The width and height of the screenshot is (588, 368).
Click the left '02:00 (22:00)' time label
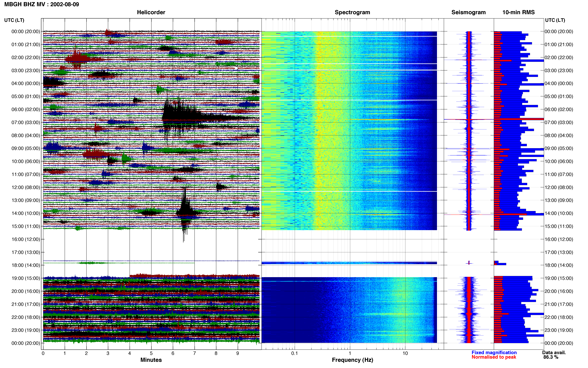coord(26,57)
